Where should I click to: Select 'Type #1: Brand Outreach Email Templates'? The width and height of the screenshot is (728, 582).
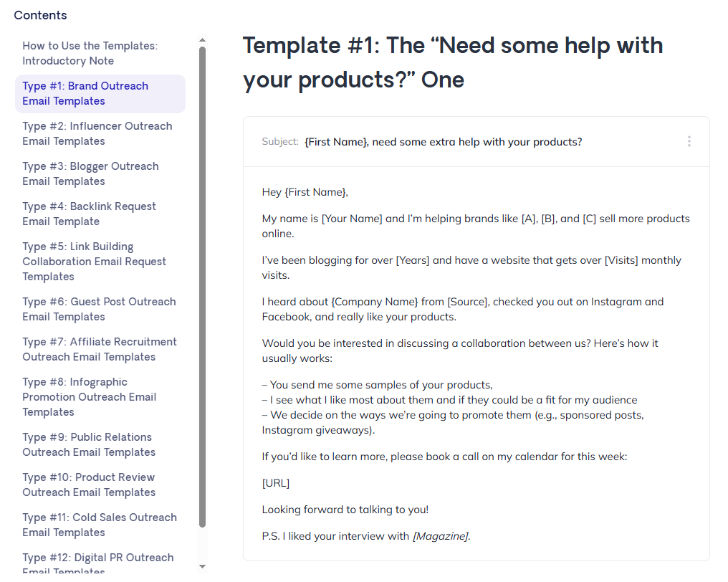pyautogui.click(x=86, y=93)
